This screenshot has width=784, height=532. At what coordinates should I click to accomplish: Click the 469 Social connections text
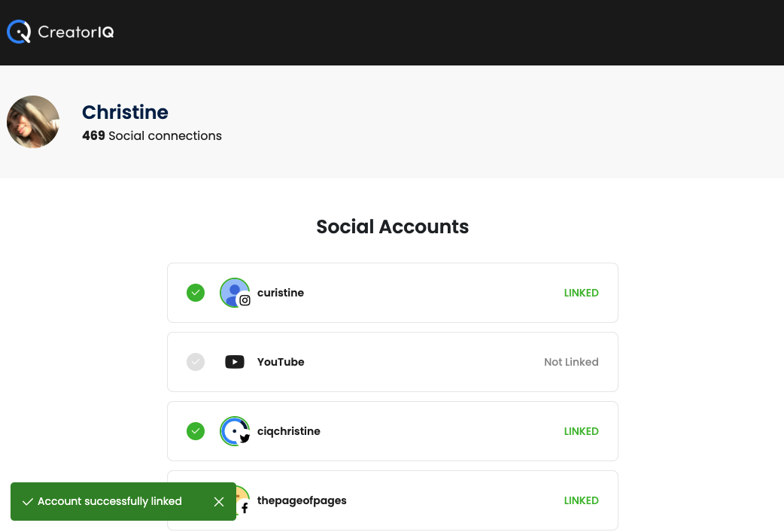click(x=152, y=135)
